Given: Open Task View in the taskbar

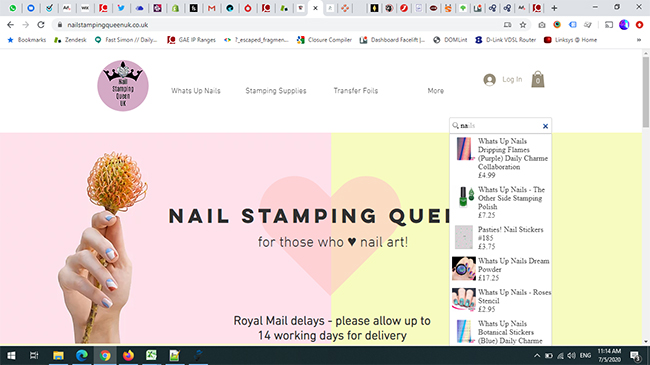Looking at the screenshot, I should tap(34, 355).
